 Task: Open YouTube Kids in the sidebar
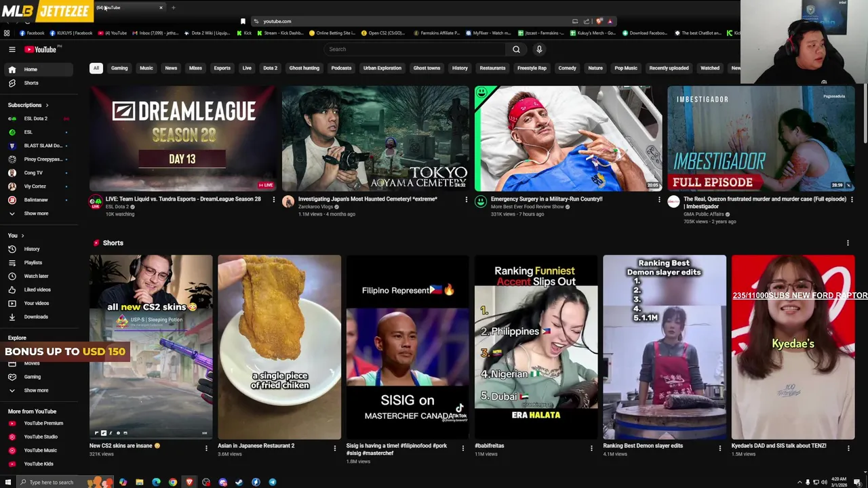pos(38,464)
